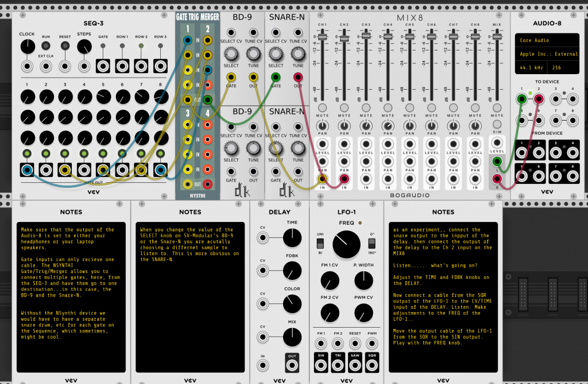
Task: Click the OUT jack on DELAY
Action: pyautogui.click(x=292, y=365)
